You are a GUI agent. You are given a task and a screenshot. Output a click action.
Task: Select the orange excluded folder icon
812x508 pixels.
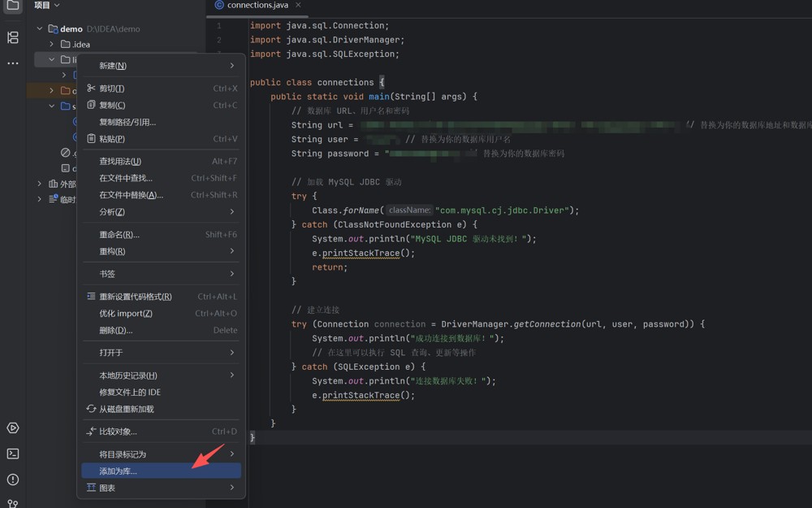coord(65,91)
